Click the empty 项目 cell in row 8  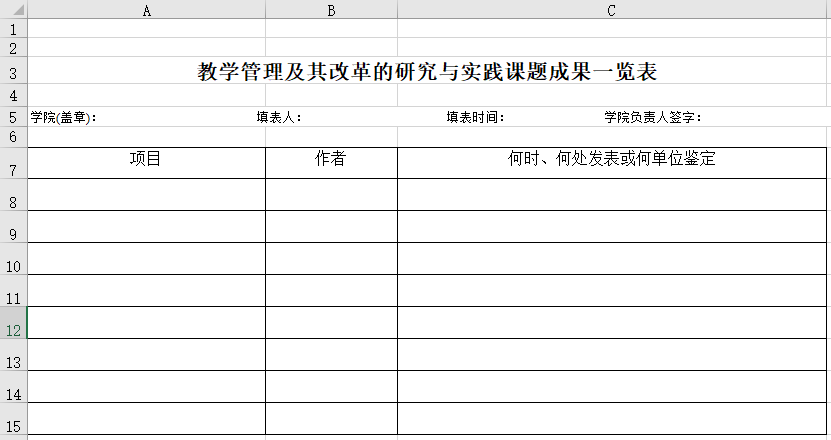point(147,195)
